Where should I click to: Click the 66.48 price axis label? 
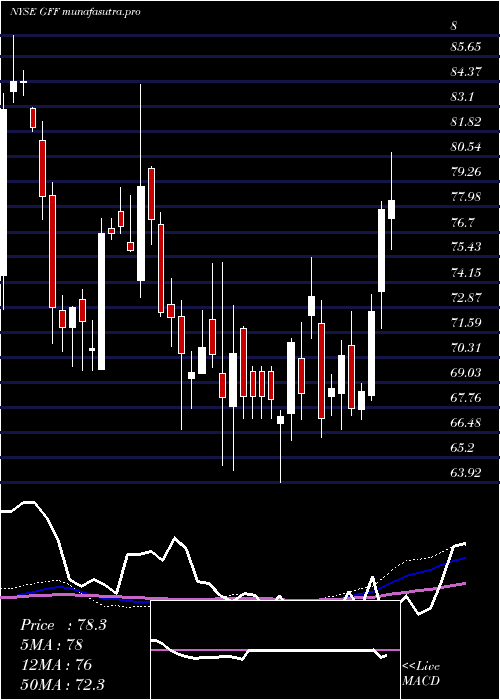click(466, 422)
